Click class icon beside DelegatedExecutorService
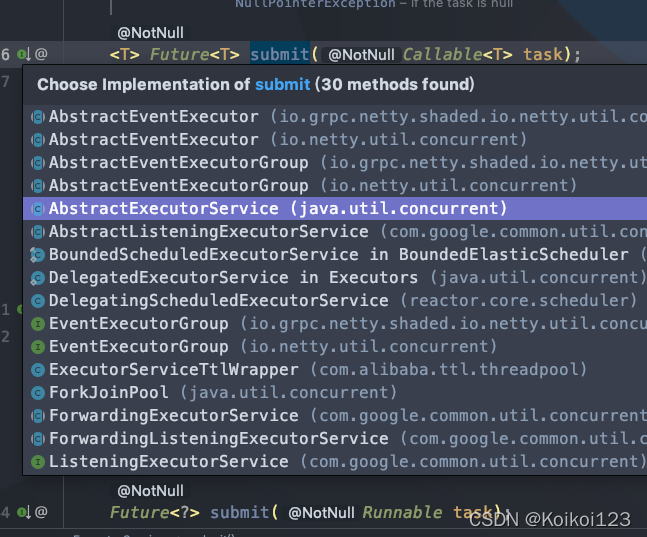This screenshot has width=647, height=537. tap(38, 278)
